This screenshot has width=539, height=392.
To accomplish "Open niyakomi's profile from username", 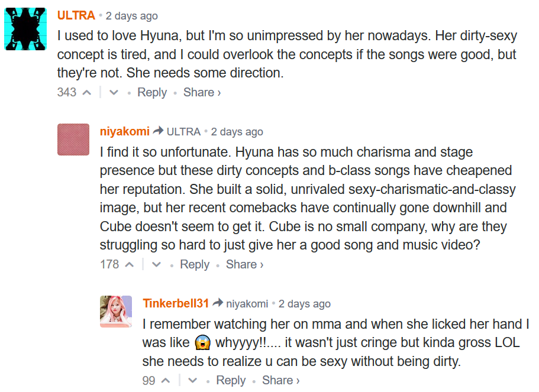I will (x=125, y=131).
